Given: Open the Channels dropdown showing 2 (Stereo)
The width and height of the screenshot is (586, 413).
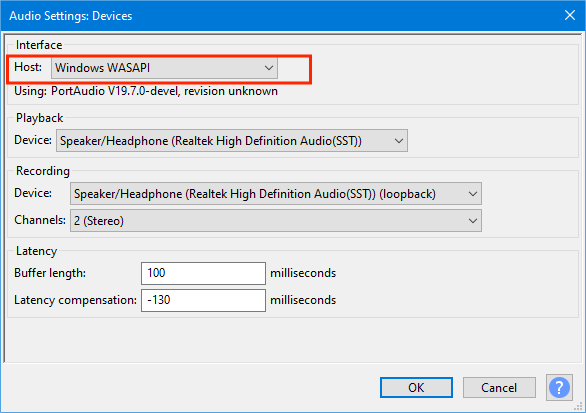Looking at the screenshot, I should (276, 221).
